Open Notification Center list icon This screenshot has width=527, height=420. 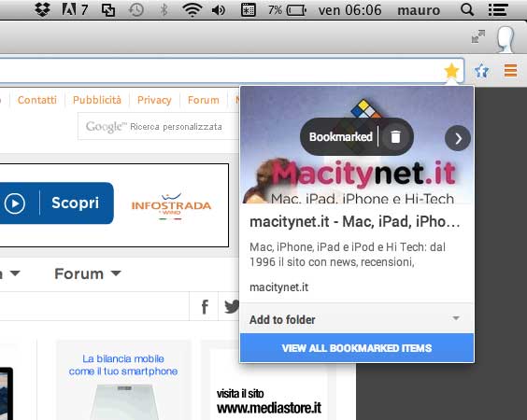[498, 9]
